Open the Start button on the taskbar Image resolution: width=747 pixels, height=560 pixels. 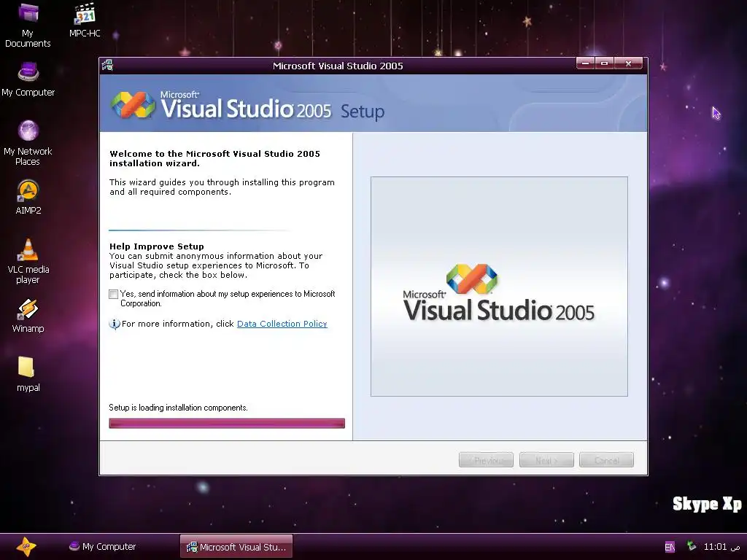[26, 546]
